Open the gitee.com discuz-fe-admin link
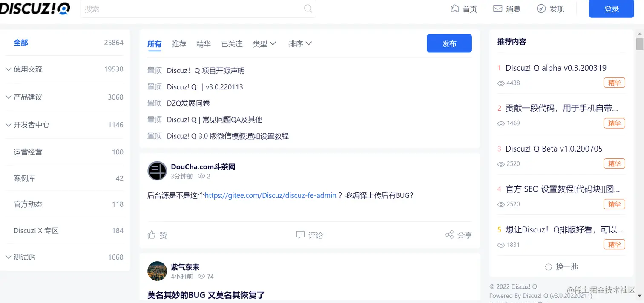Viewport: 644px width, 303px height. pyautogui.click(x=270, y=195)
